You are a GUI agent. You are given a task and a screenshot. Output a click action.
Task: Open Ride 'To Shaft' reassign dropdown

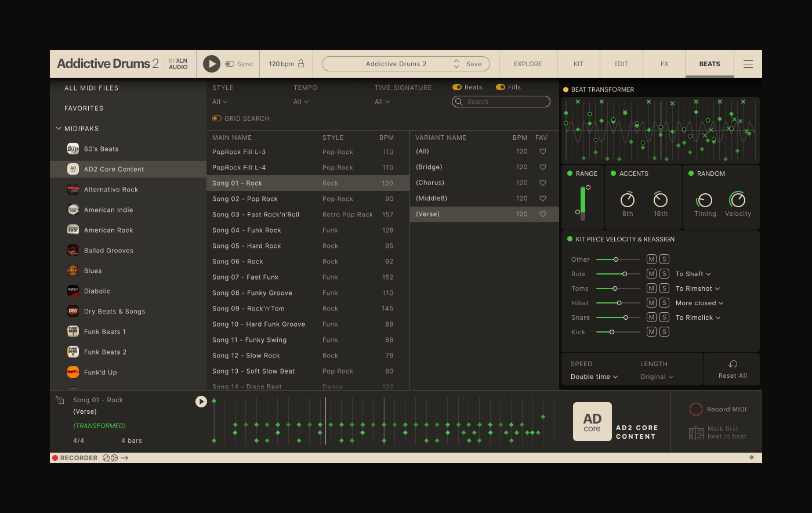click(x=693, y=274)
